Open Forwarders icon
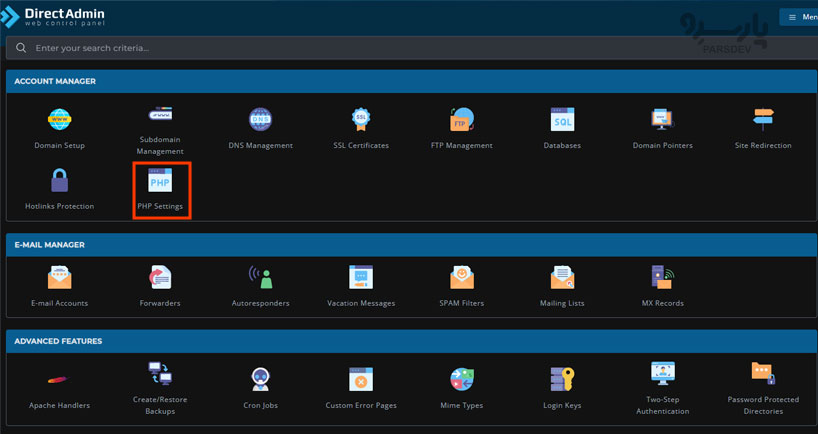Screen dimensions: 818x434 point(160,278)
